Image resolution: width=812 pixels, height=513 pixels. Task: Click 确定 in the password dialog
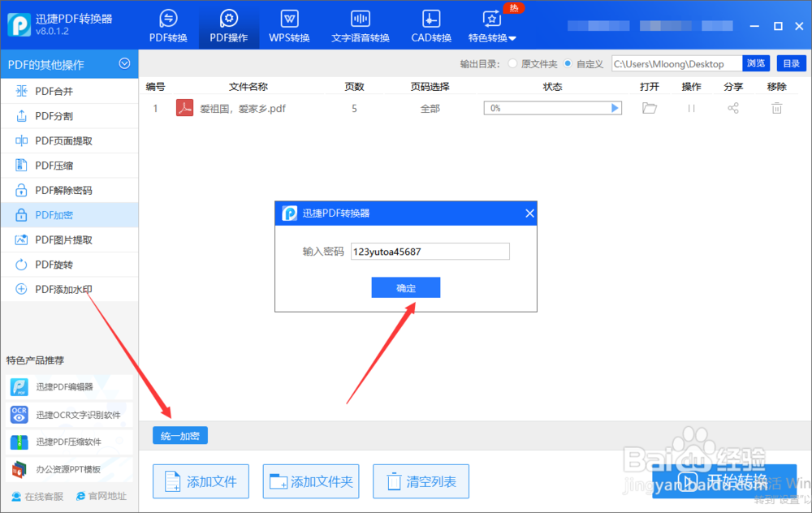click(x=406, y=288)
